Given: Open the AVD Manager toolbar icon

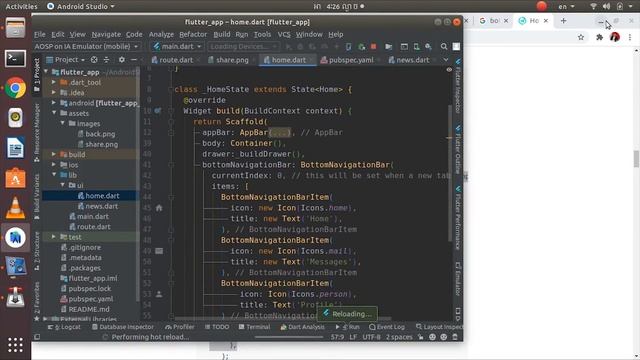Looking at the screenshot, I should click(416, 47).
